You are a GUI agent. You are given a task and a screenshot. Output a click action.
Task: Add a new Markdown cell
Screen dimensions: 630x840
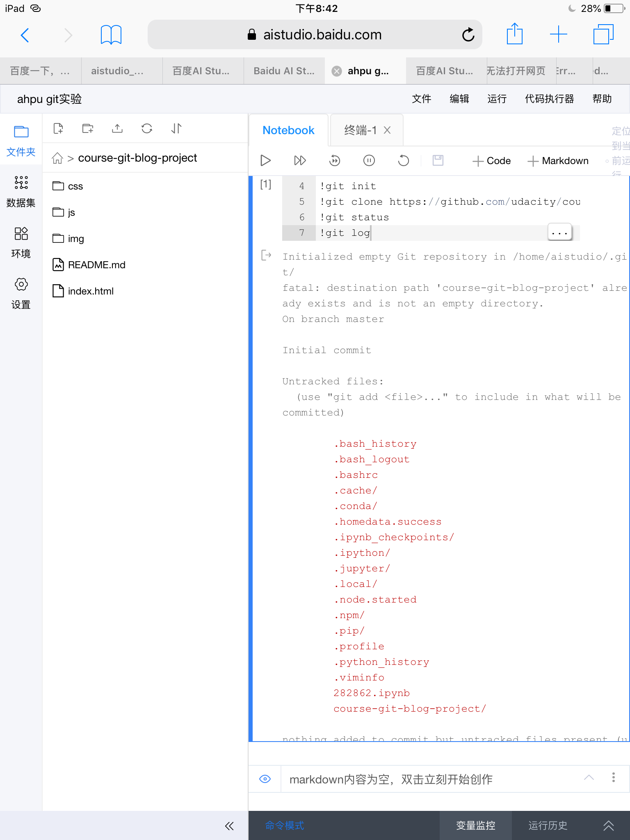(x=558, y=161)
